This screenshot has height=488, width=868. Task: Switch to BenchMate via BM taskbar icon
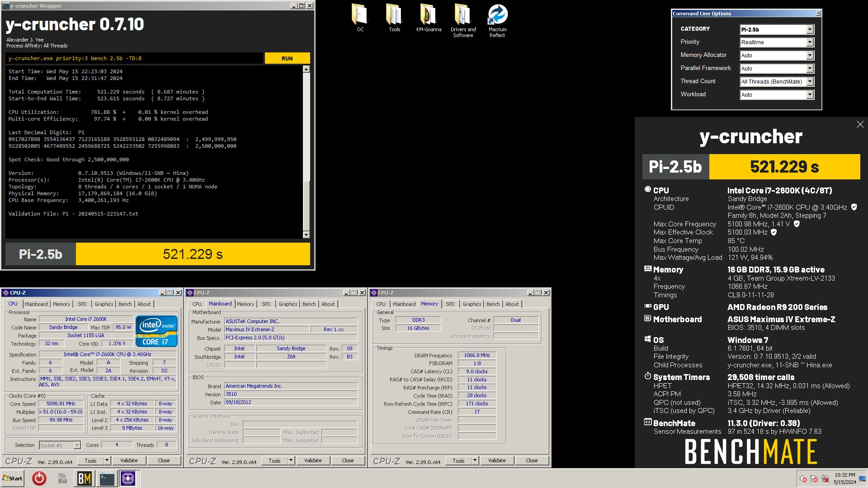(85, 478)
